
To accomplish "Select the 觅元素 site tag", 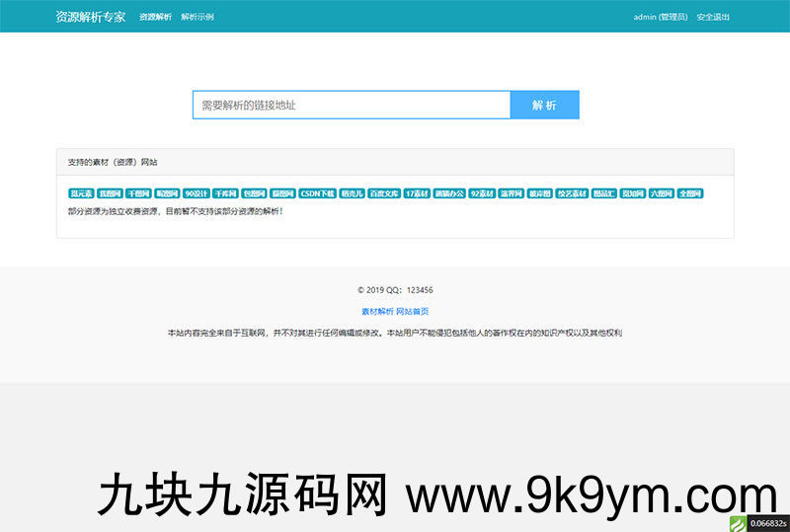I will (81, 193).
